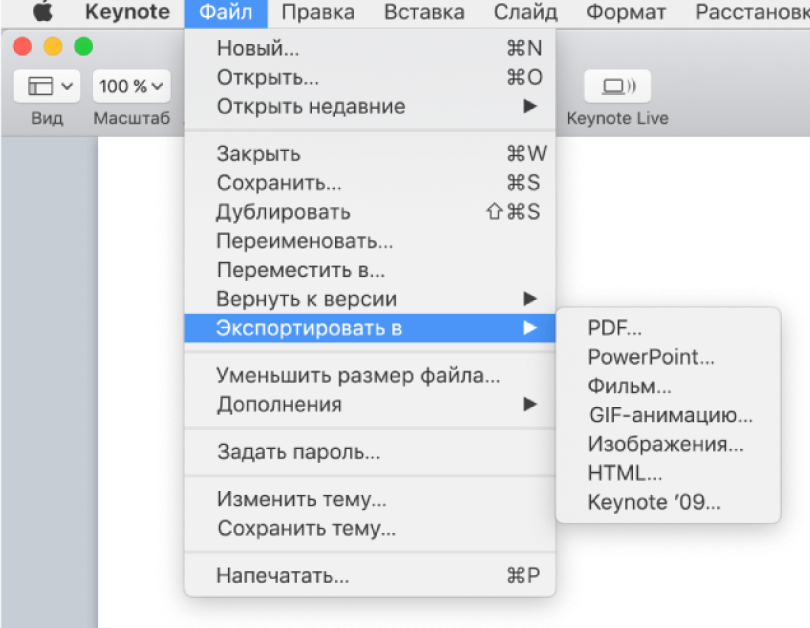Open the Вставка menu
The image size is (810, 628).
(424, 12)
